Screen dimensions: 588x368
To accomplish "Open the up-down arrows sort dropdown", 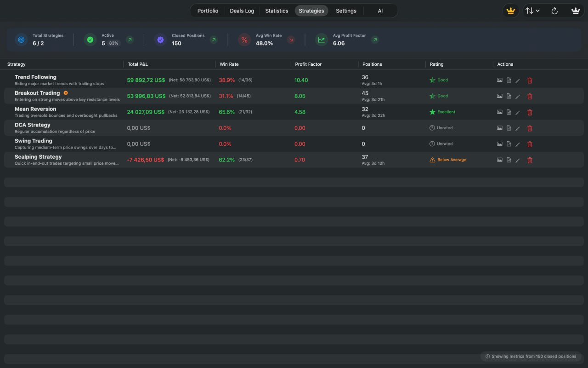I will pos(532,11).
